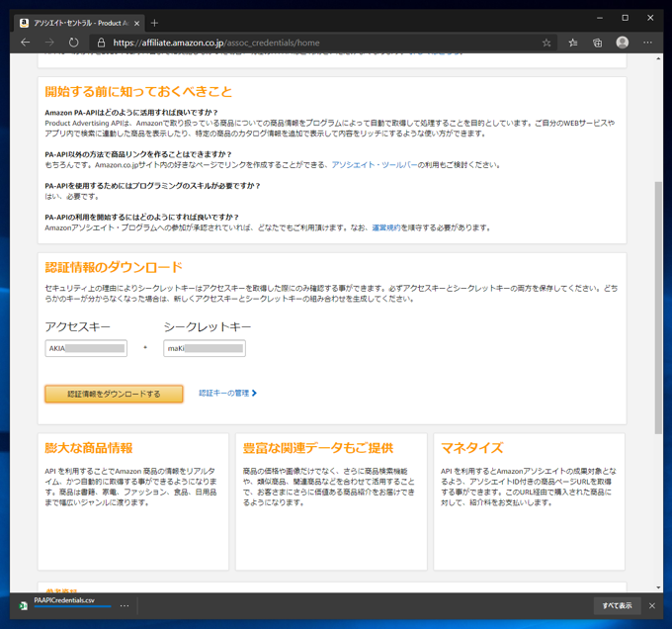Image resolution: width=672 pixels, height=629 pixels.
Task: Maximize the browser window
Action: (626, 18)
